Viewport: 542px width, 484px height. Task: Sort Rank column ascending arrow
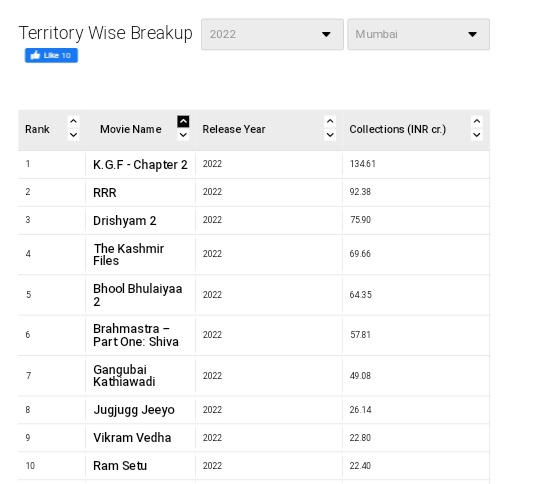73,121
